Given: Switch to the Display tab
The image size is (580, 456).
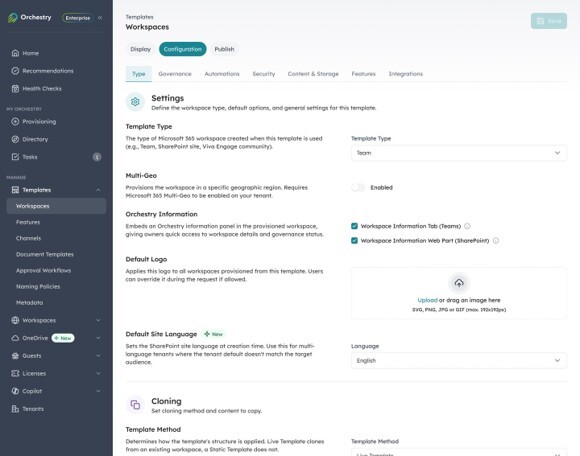Looking at the screenshot, I should (x=141, y=49).
